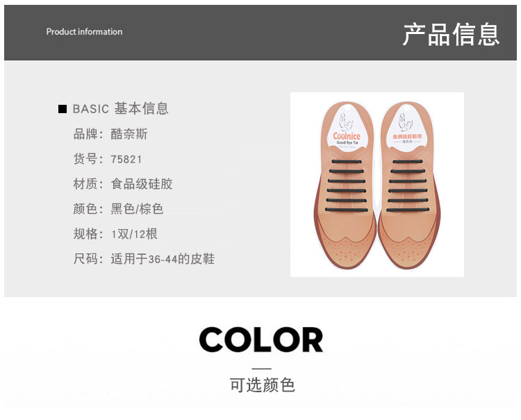The height and width of the screenshot is (420, 521).
Task: Click the 产品信息 header title
Action: point(452,34)
